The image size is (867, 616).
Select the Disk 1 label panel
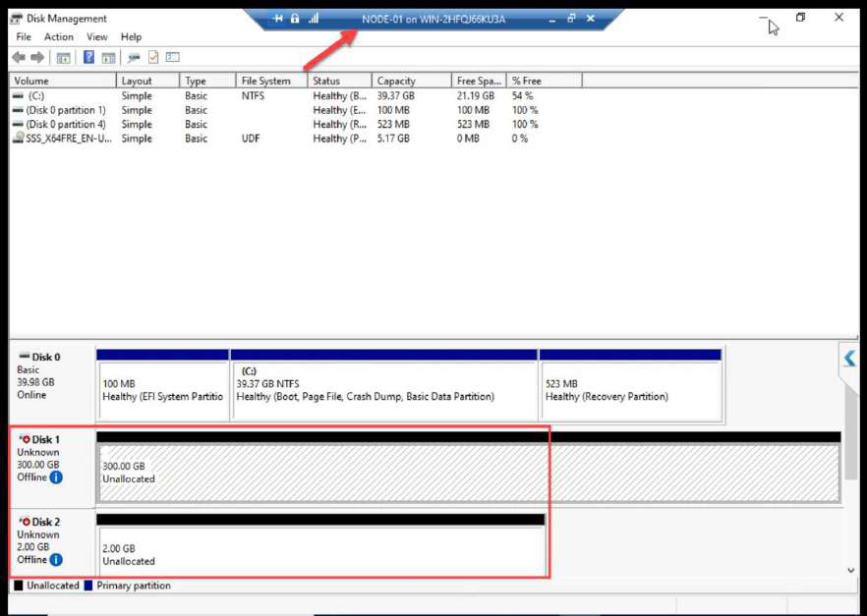[x=52, y=468]
